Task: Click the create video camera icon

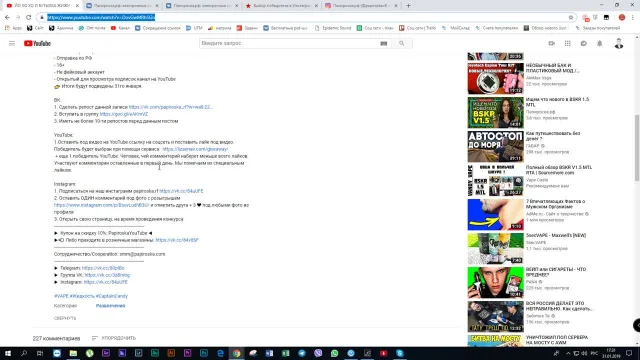Action: coord(551,43)
